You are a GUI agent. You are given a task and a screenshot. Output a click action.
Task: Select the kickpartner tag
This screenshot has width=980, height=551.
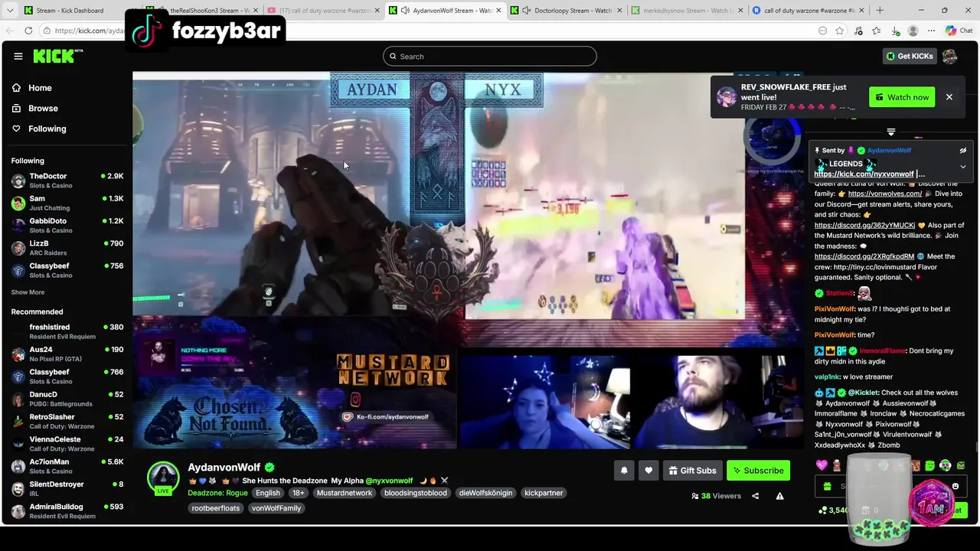(x=544, y=493)
